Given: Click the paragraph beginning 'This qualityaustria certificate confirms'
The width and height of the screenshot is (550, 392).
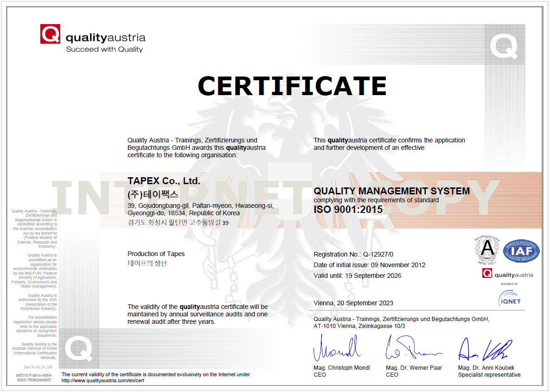Looking at the screenshot, I should click(x=390, y=144).
